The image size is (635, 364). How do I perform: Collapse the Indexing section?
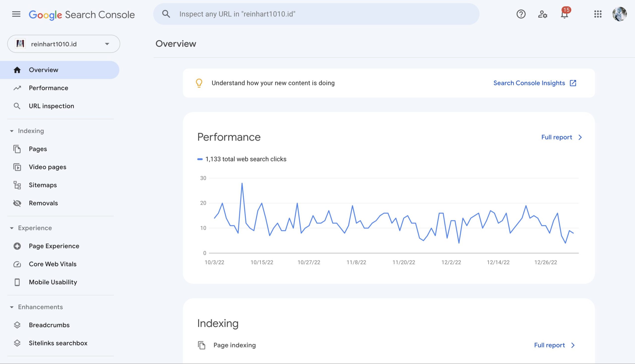coord(12,131)
